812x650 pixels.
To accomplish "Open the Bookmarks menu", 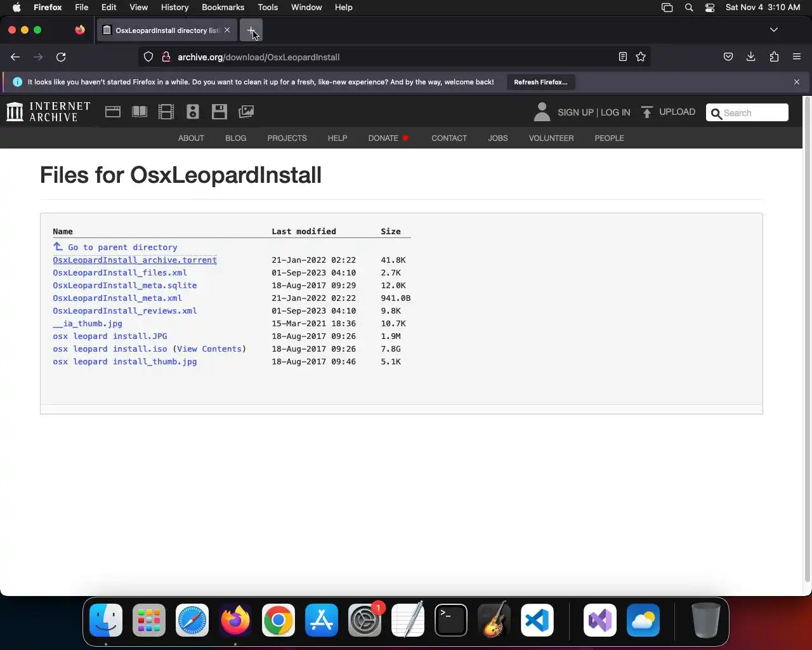I will 223,8.
